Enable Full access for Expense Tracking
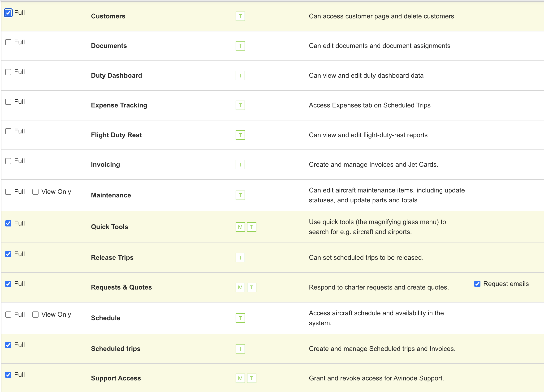This screenshot has height=392, width=544. tap(9, 102)
